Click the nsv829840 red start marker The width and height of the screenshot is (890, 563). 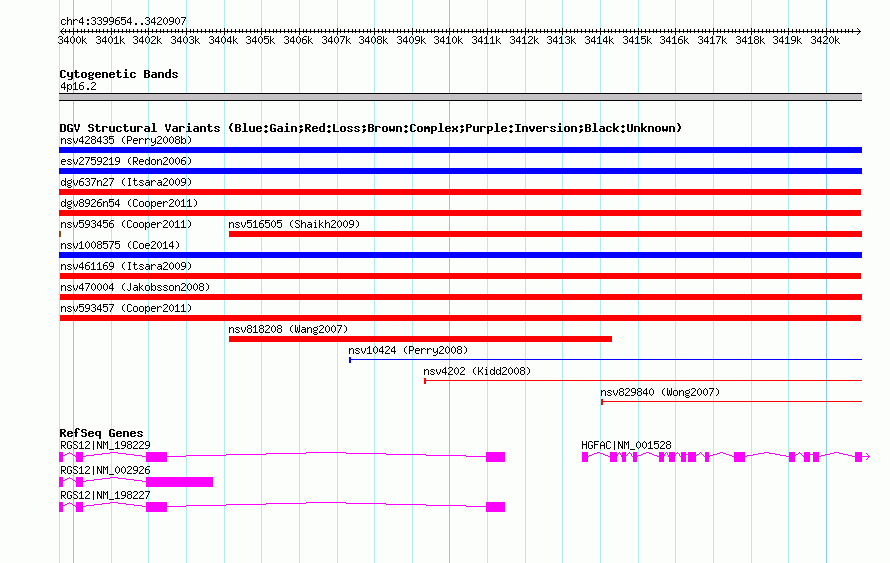coord(602,402)
